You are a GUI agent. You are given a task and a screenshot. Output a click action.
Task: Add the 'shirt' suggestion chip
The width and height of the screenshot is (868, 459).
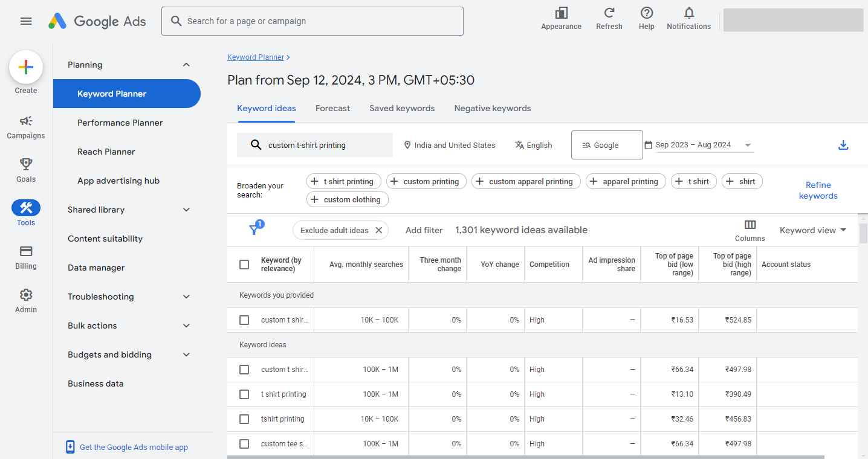(742, 181)
